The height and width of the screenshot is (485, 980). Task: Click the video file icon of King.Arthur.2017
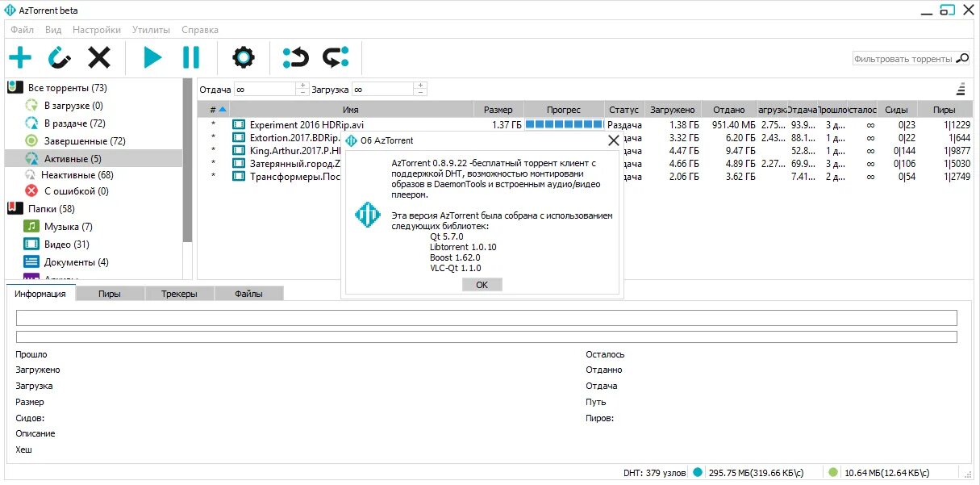pyautogui.click(x=239, y=150)
